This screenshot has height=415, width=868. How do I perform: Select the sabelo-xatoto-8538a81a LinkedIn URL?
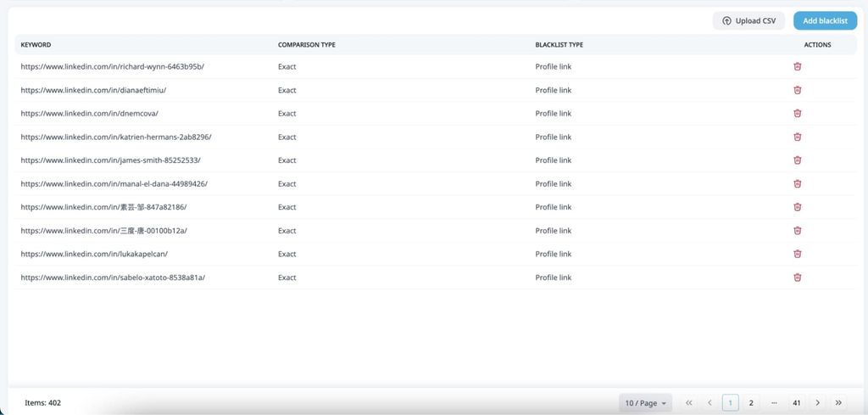(113, 277)
